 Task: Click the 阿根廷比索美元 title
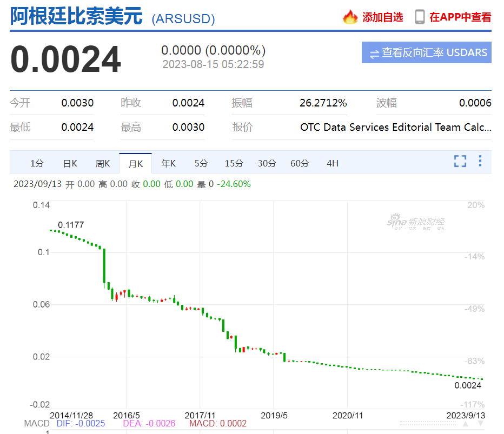point(76,16)
